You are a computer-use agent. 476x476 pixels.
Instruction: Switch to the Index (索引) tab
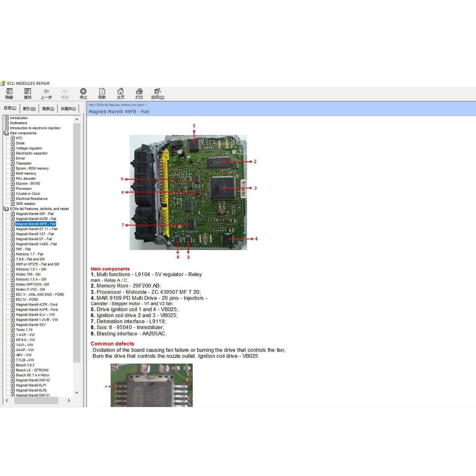click(29, 109)
